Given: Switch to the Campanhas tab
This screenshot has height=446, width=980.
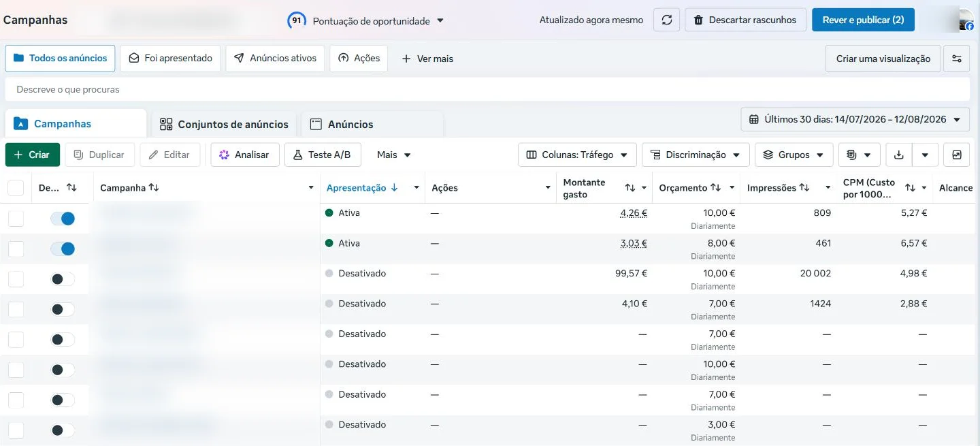Looking at the screenshot, I should click(x=76, y=124).
